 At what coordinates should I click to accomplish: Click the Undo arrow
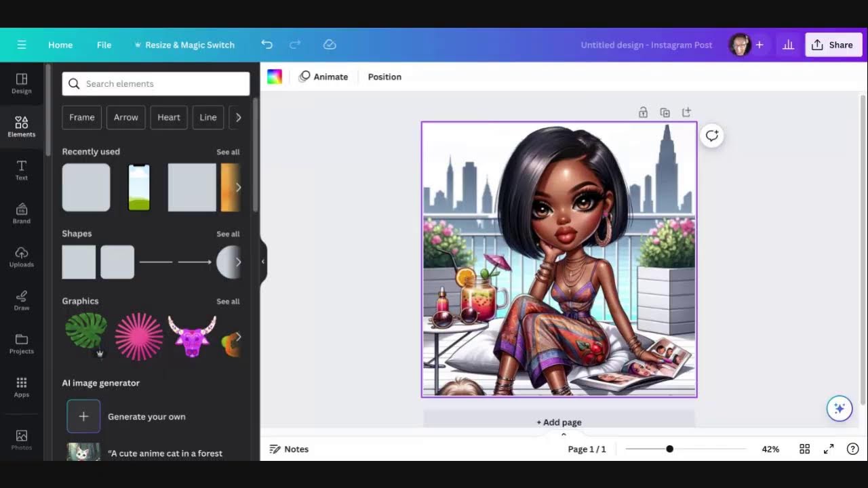[x=267, y=45]
